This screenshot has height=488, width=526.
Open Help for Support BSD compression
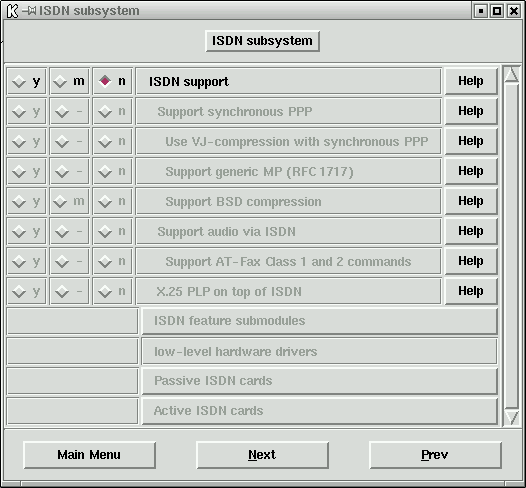471,201
